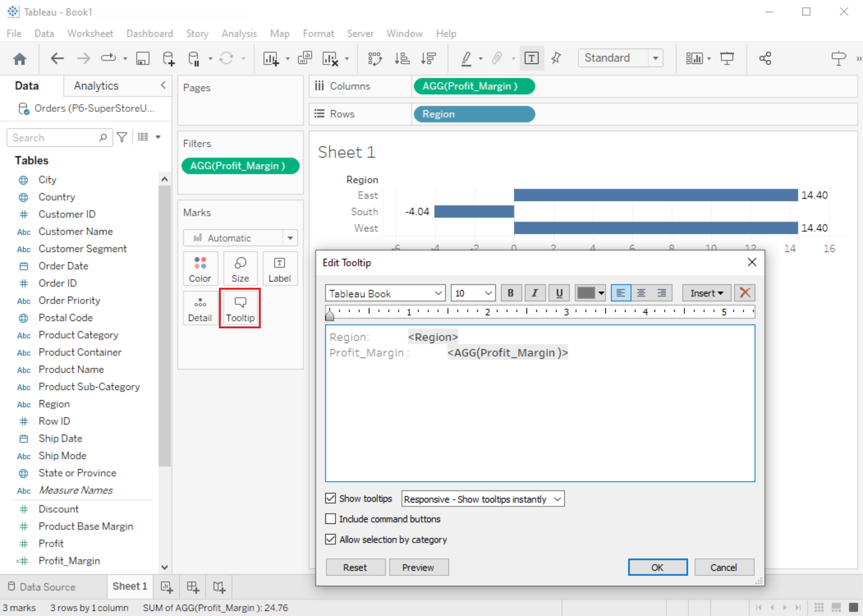Click the Tooltip marks card
Viewport: 863px width, 616px height.
tap(240, 308)
